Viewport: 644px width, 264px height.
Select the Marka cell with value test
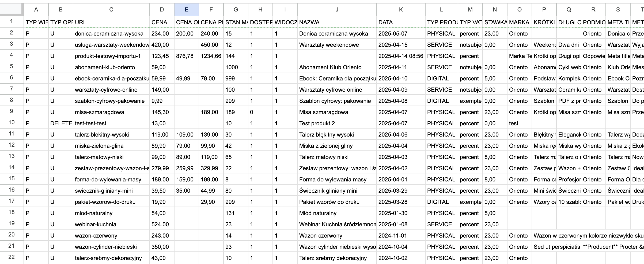pos(519,123)
